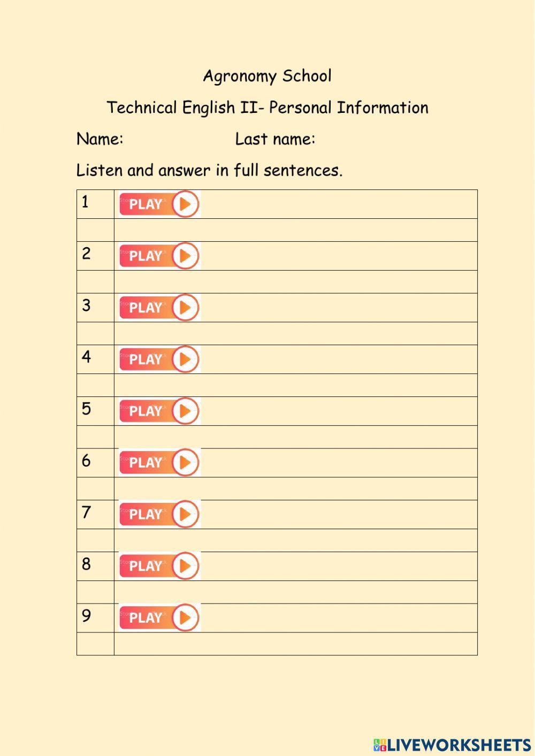Play audio for question 1
Image resolution: width=535 pixels, height=756 pixels.
[159, 204]
